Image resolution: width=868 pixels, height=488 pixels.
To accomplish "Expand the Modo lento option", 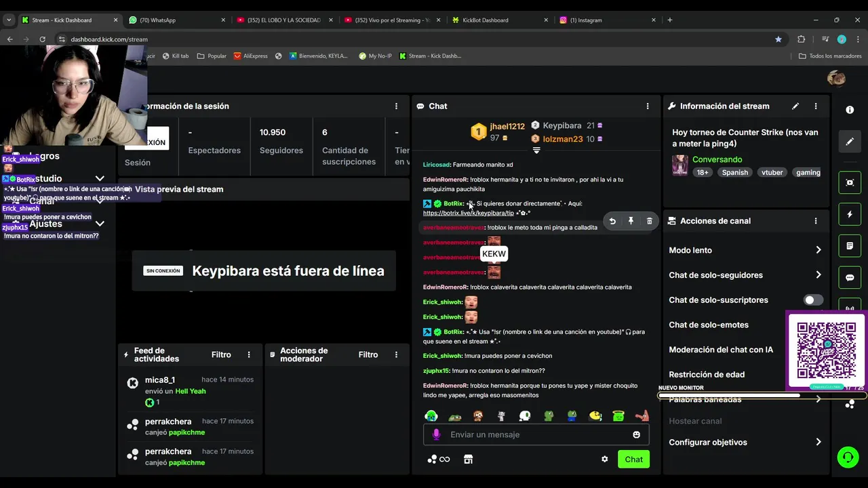I will (818, 250).
